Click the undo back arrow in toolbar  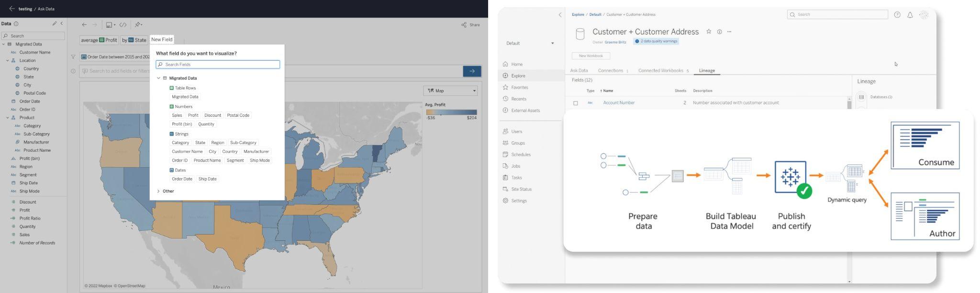tap(84, 25)
